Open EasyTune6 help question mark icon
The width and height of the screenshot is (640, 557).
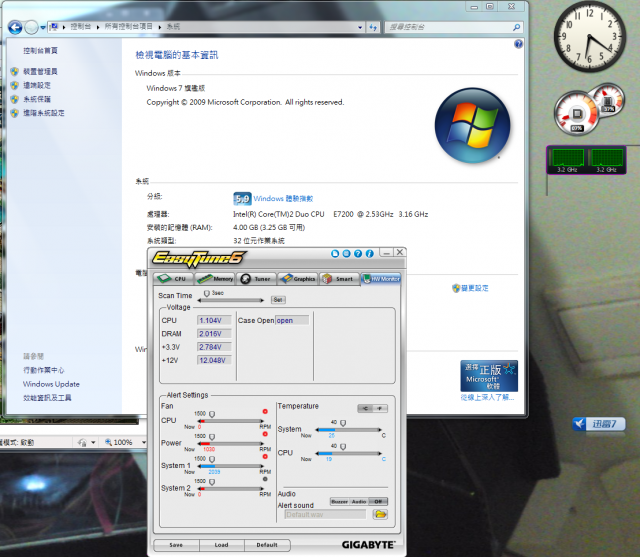pos(358,253)
